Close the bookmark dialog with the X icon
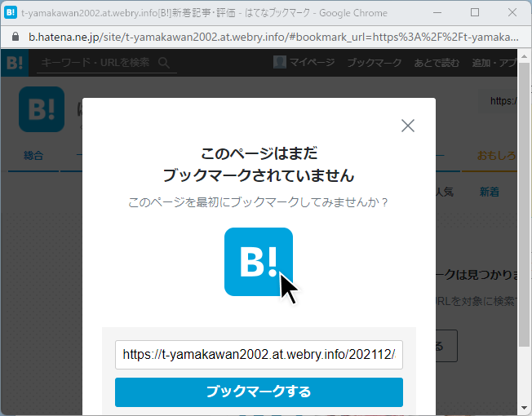This screenshot has width=532, height=416. 407,126
